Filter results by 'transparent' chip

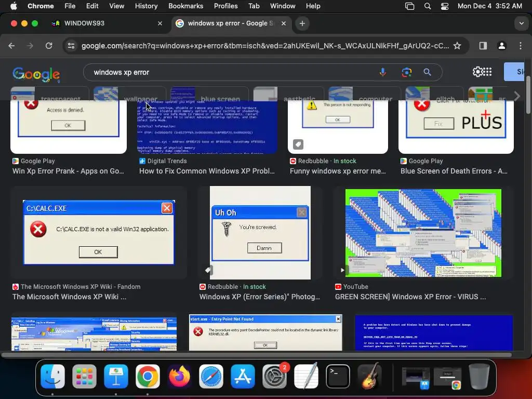[x=49, y=94]
